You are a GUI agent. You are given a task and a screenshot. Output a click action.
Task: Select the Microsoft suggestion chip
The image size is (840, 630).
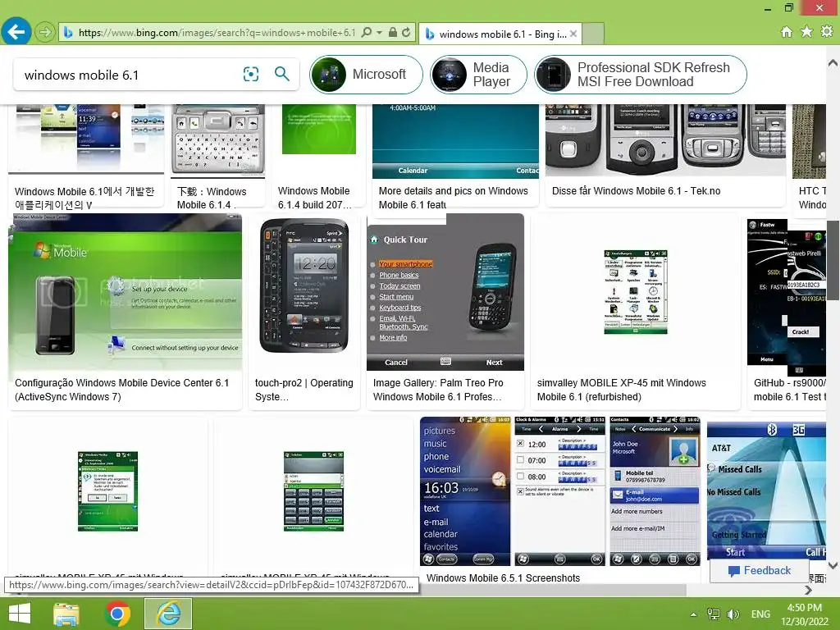367,75
